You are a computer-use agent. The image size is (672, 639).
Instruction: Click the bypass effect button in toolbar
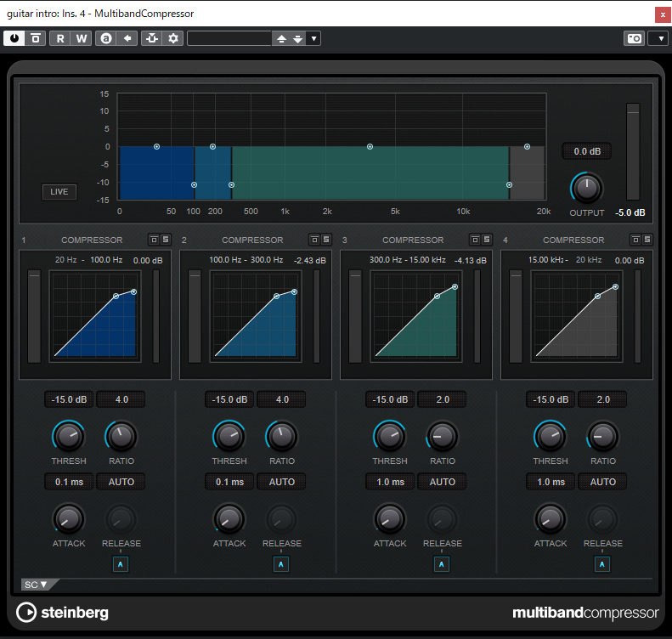(36, 38)
